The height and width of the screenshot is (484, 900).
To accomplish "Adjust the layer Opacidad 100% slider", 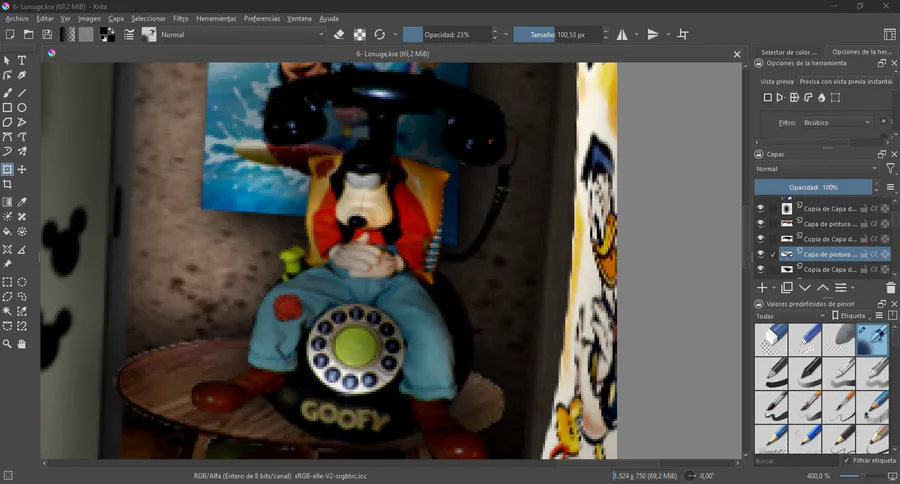I will tap(813, 187).
